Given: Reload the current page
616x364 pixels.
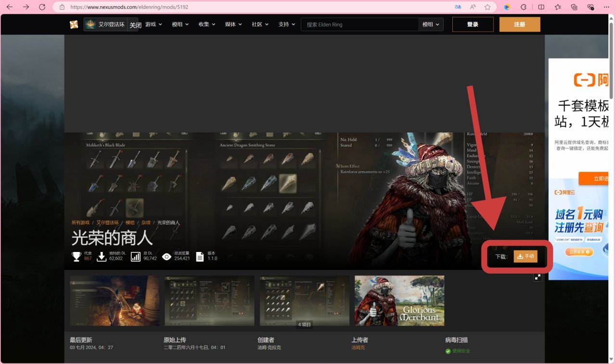Looking at the screenshot, I should (x=42, y=7).
